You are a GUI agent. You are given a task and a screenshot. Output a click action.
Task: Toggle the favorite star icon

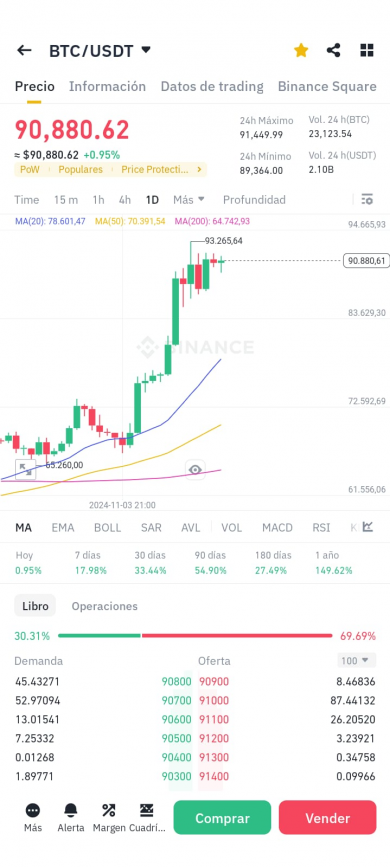[301, 51]
